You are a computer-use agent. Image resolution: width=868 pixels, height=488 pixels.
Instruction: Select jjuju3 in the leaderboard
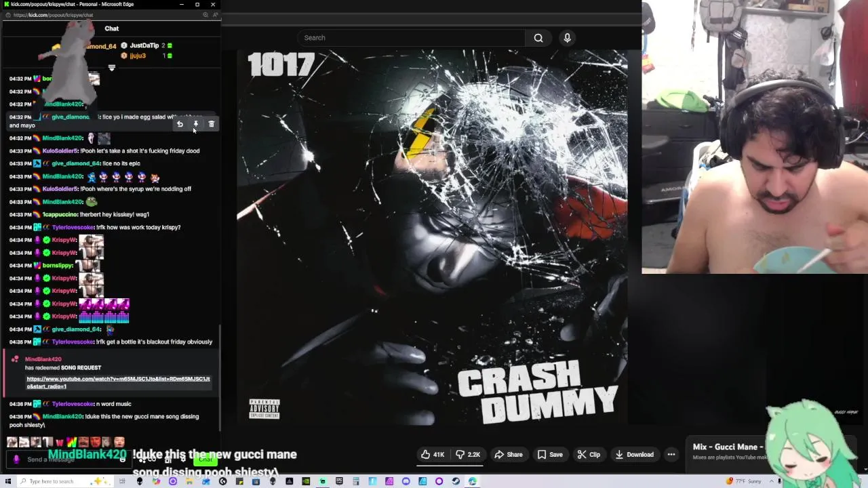(138, 56)
